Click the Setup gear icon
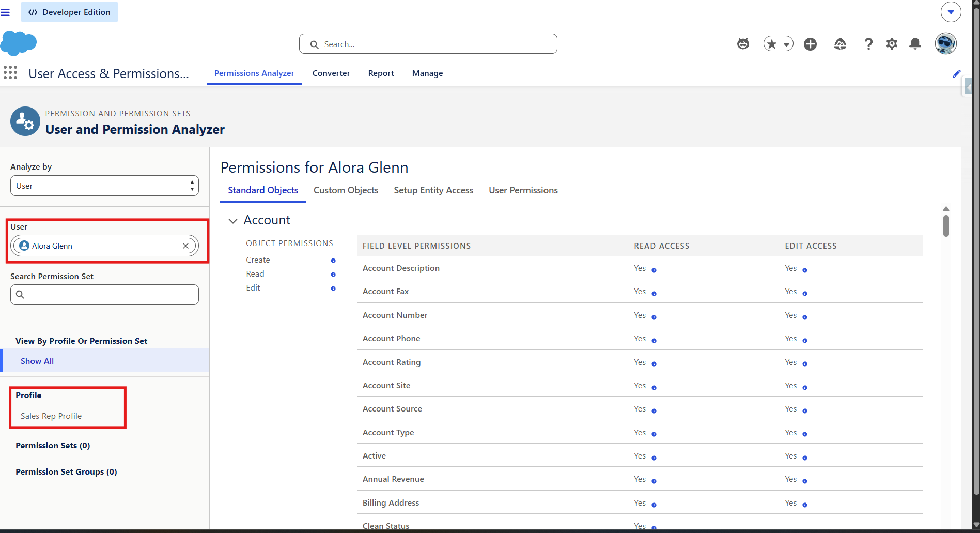The width and height of the screenshot is (980, 533). click(892, 44)
